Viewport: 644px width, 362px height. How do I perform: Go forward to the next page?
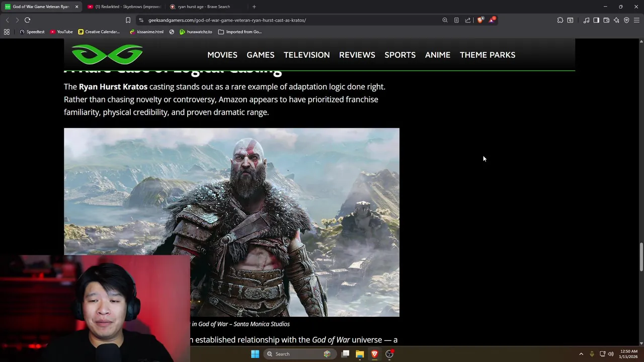(17, 20)
